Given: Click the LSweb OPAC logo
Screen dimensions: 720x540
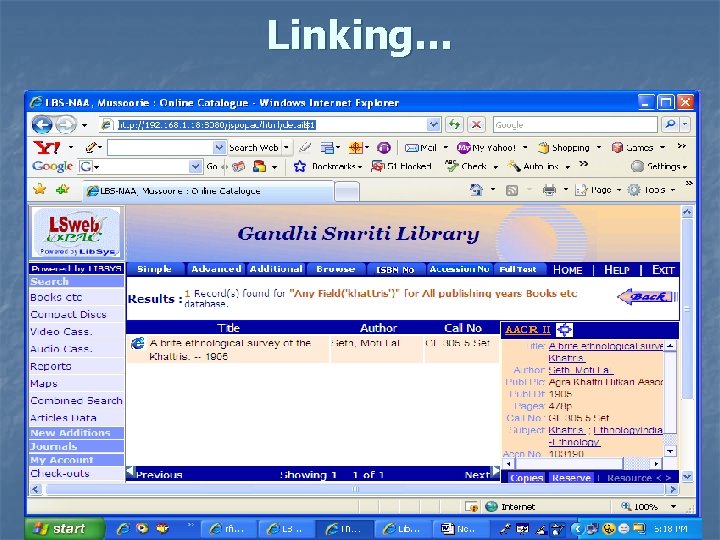Looking at the screenshot, I should click(77, 232).
